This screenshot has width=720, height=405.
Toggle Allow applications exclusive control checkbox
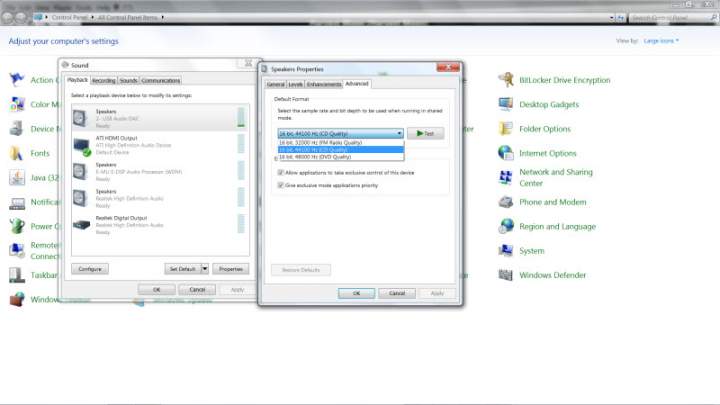(x=281, y=173)
